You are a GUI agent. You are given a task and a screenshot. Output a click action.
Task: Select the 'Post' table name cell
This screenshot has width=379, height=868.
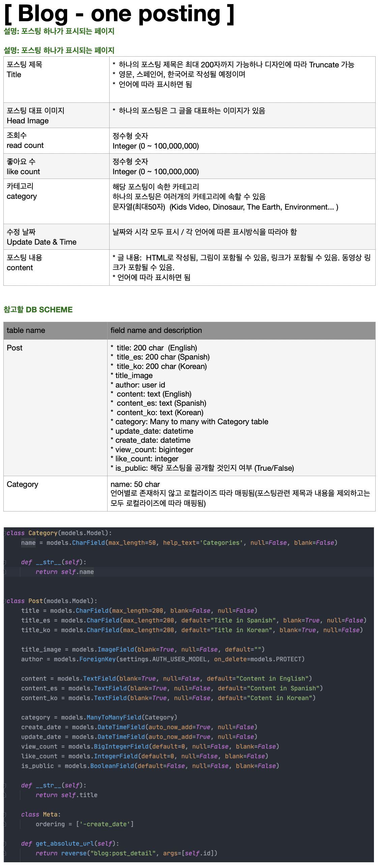pos(55,407)
